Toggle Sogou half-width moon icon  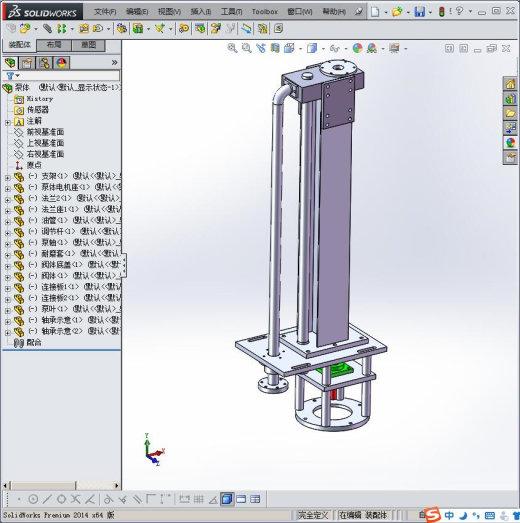click(x=463, y=516)
